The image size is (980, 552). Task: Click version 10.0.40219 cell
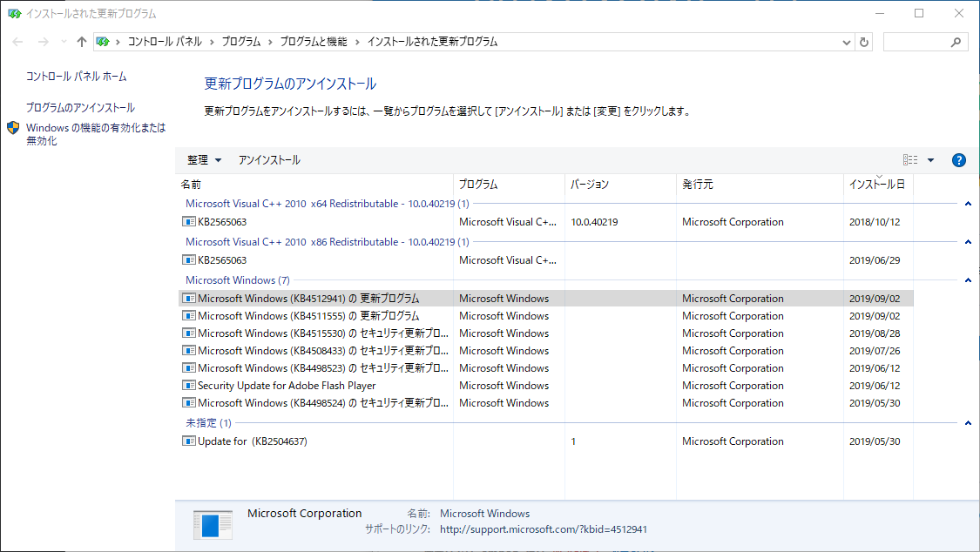(x=594, y=222)
